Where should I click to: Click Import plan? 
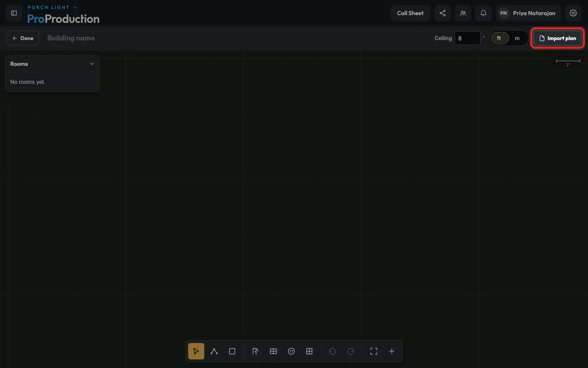coord(557,38)
